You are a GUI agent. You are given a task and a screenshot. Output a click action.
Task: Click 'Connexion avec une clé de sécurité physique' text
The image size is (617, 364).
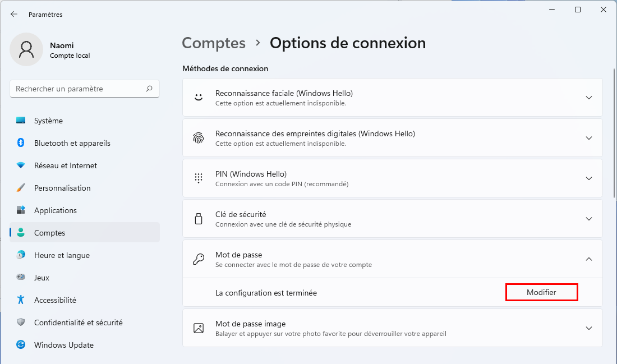283,224
